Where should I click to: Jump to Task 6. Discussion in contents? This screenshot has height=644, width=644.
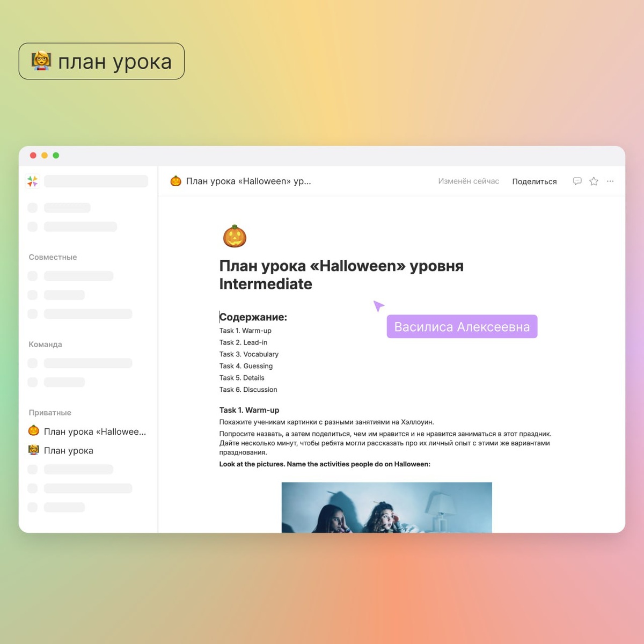pos(248,390)
